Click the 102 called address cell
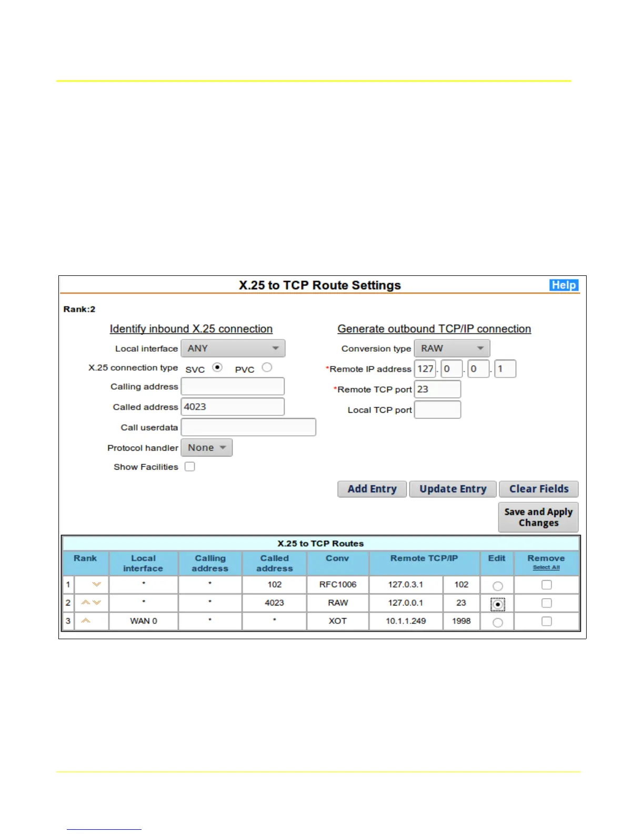Image resolution: width=644 pixels, height=834 pixels. 274,584
